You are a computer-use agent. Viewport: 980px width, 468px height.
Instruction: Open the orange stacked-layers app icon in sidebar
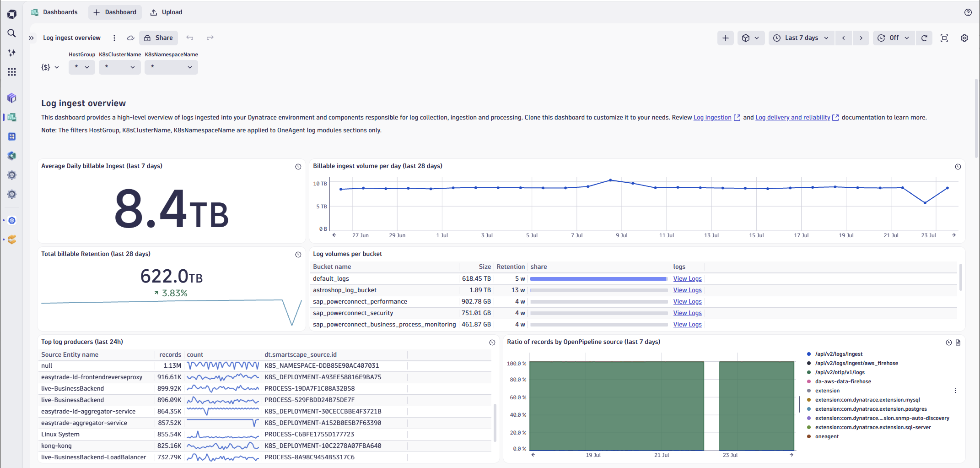[x=12, y=239]
